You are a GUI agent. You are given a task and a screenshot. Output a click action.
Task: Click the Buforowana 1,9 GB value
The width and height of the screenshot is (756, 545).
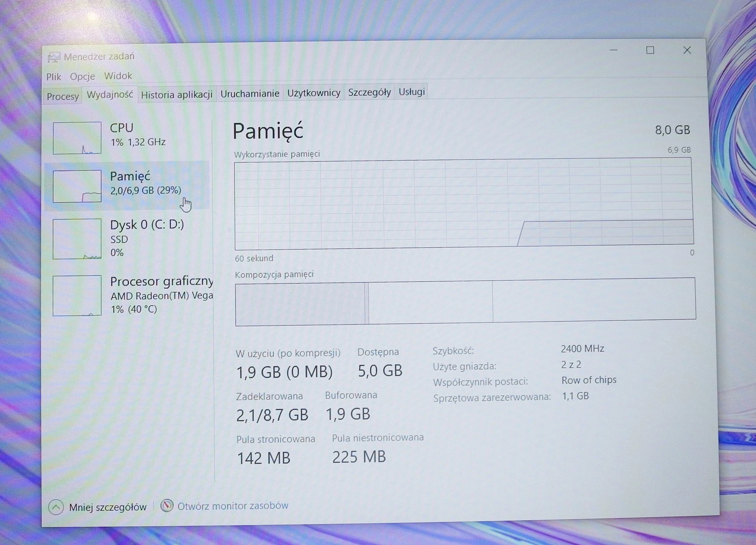point(348,414)
